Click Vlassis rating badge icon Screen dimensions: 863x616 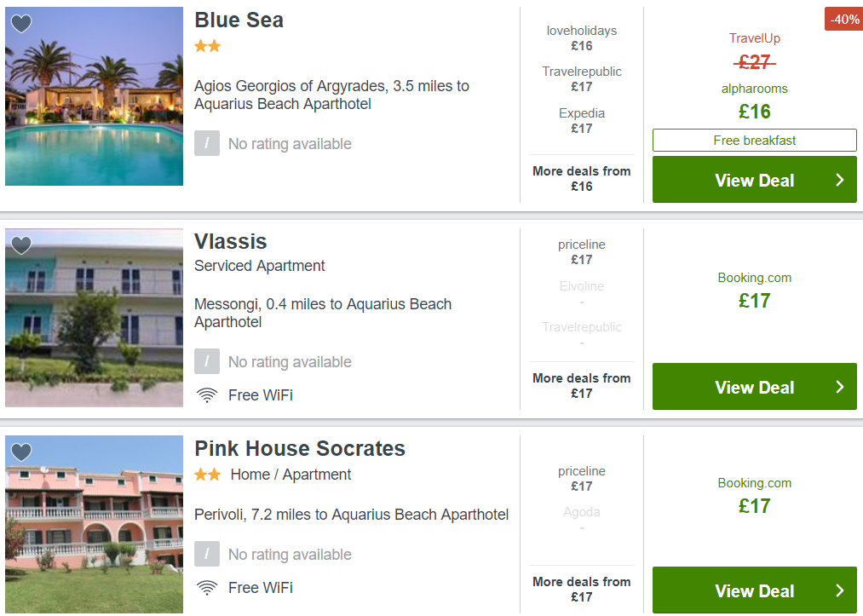[x=207, y=361]
